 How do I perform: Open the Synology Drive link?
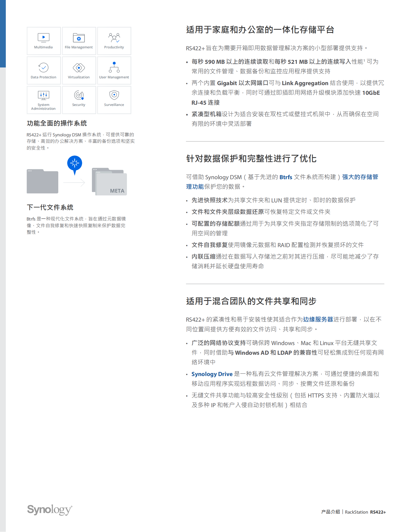212,374
